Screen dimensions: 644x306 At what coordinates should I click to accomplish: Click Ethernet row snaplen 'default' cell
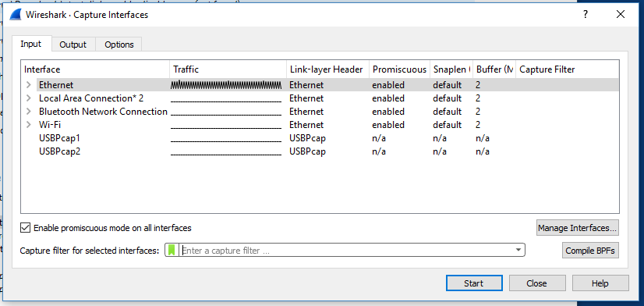tap(448, 85)
